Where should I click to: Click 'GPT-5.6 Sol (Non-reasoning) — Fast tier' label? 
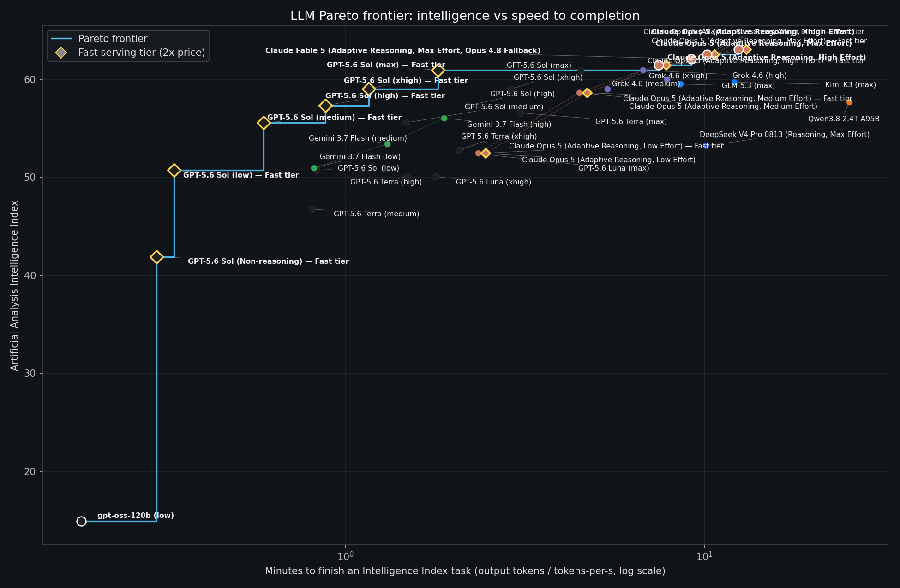coord(268,261)
